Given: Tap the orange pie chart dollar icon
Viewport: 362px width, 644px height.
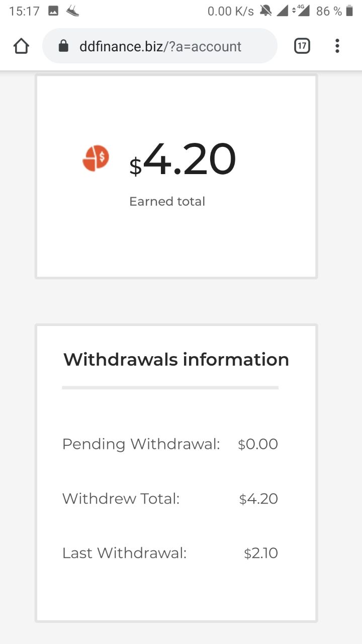Looking at the screenshot, I should click(96, 158).
